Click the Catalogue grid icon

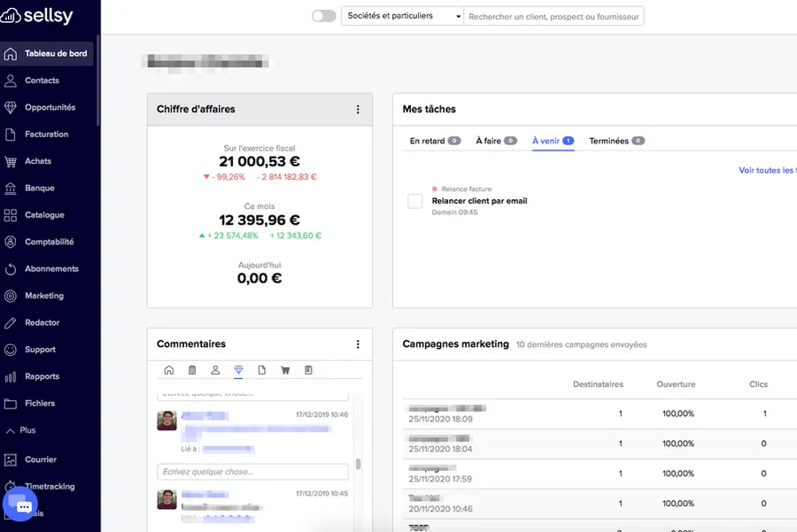point(10,215)
